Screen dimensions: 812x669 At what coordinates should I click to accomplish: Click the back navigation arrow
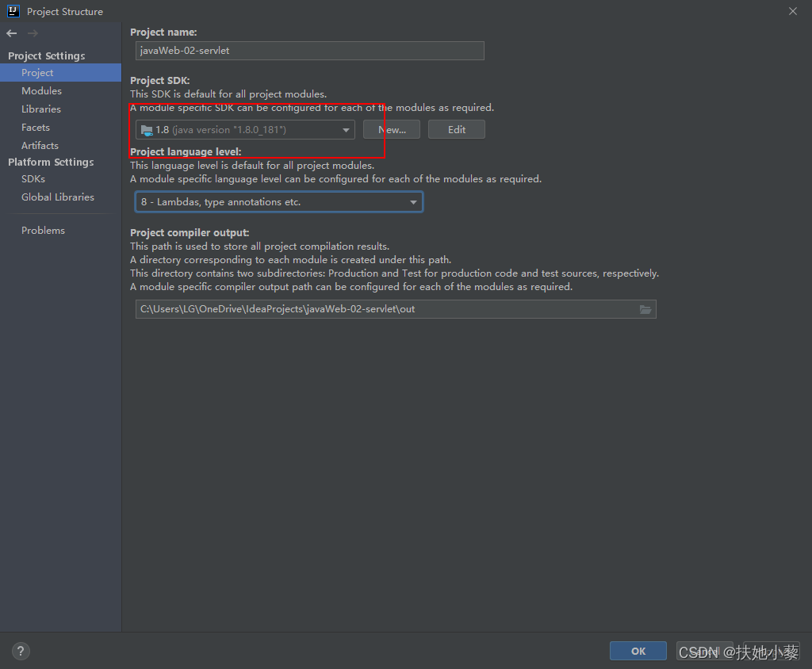10,33
